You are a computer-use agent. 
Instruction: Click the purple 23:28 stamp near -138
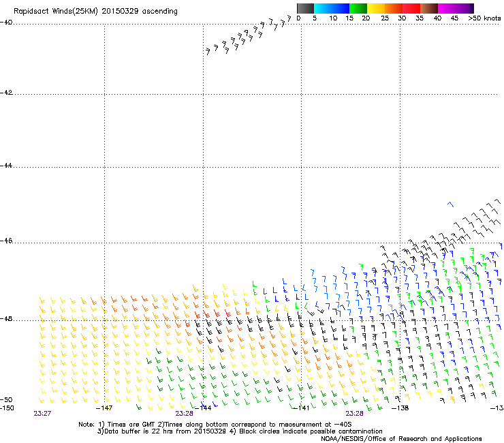coord(355,414)
